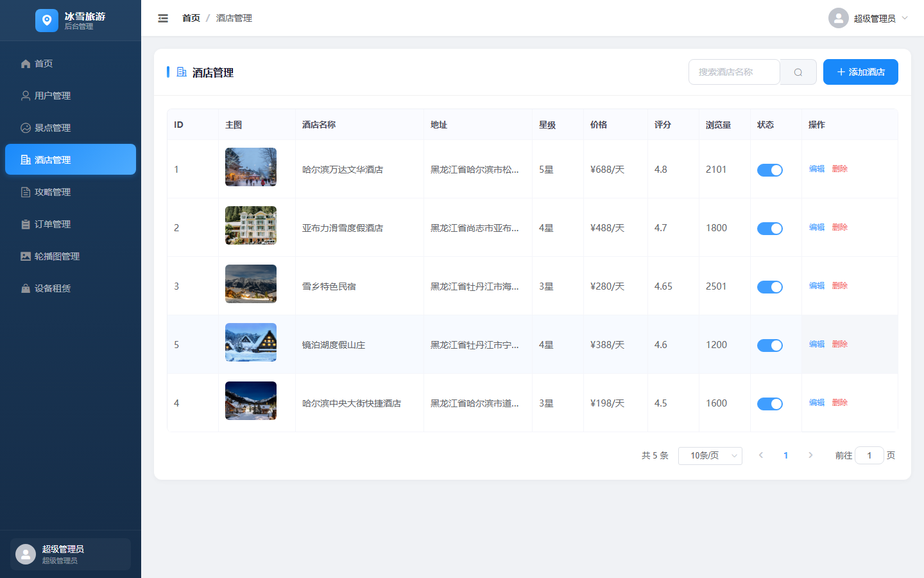Collapse sidebar with the hamburger icon
The image size is (924, 578).
[163, 18]
